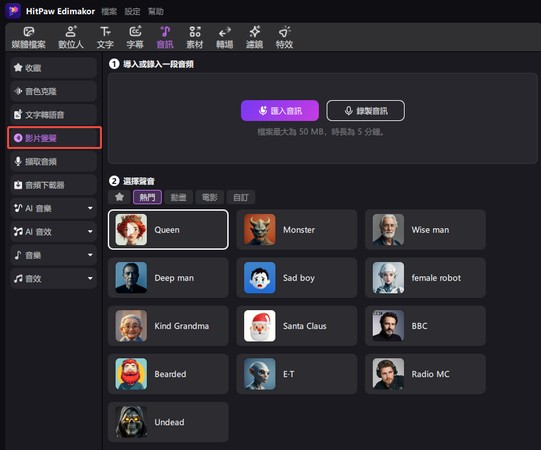Open the 特效 effects toolbar icon
The image size is (541, 450).
284,37
